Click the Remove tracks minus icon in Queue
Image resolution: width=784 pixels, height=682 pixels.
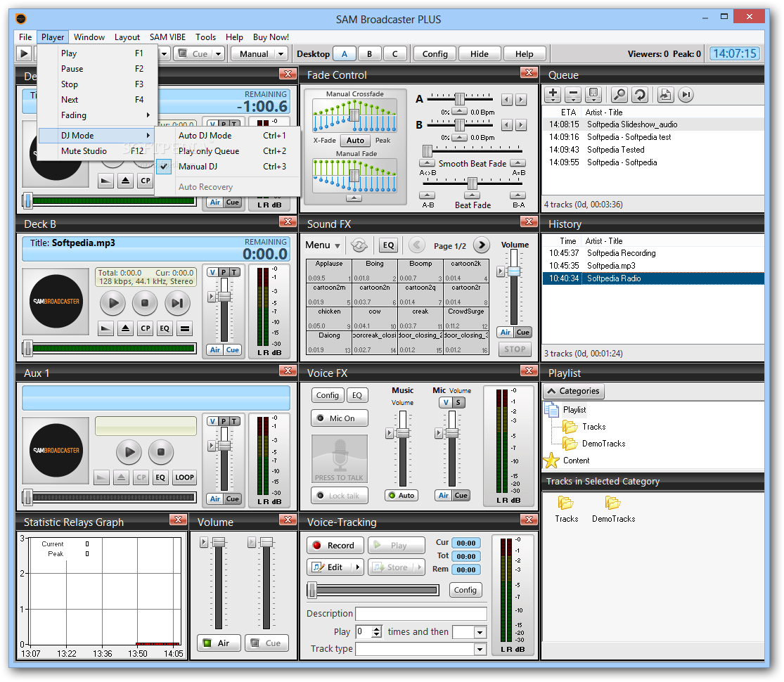(572, 94)
